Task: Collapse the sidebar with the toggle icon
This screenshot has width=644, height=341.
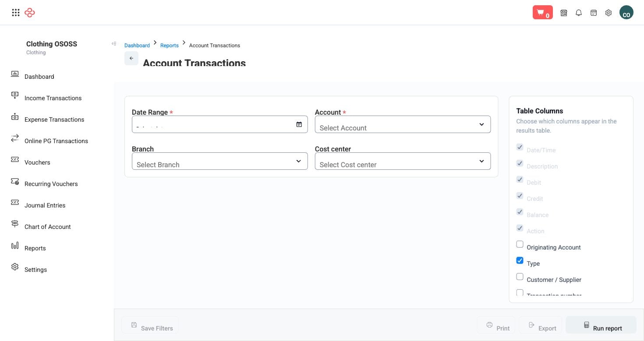Action: click(x=114, y=44)
